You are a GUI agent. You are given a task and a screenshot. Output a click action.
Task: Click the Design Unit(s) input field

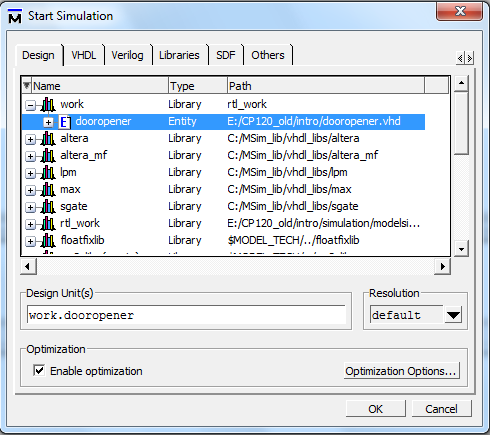click(186, 315)
